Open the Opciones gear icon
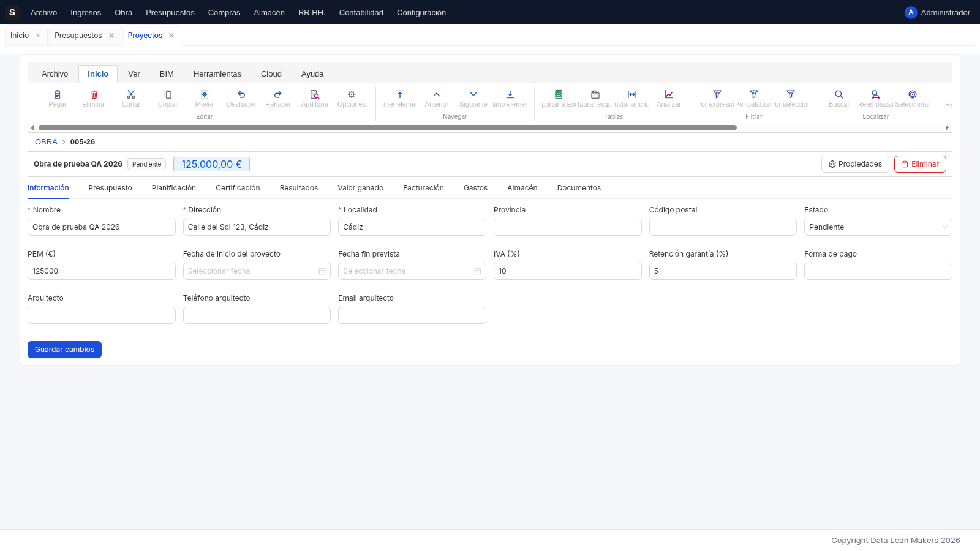The image size is (980, 551). [x=352, y=94]
